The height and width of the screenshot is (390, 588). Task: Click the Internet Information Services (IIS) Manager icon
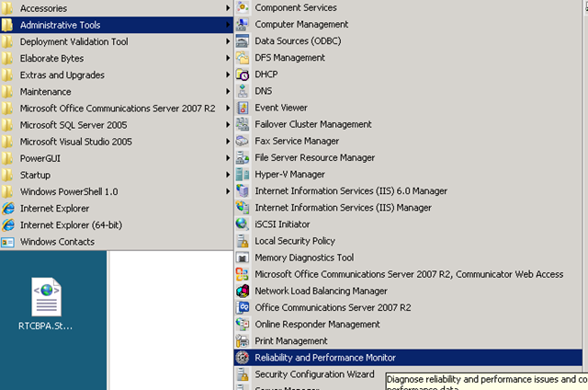[243, 207]
